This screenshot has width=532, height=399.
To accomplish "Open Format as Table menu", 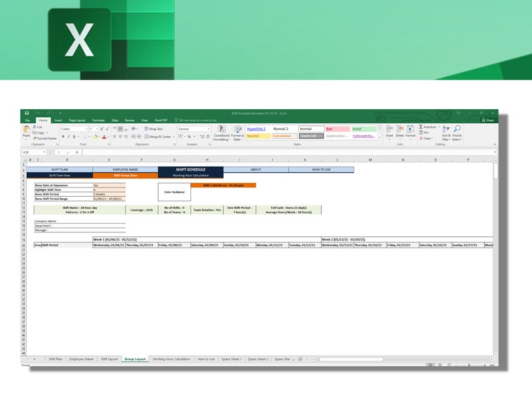I will click(x=237, y=133).
